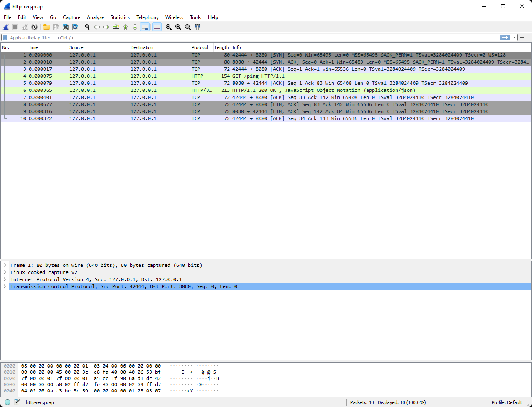
Task: Close this capture file icon
Action: click(x=66, y=27)
